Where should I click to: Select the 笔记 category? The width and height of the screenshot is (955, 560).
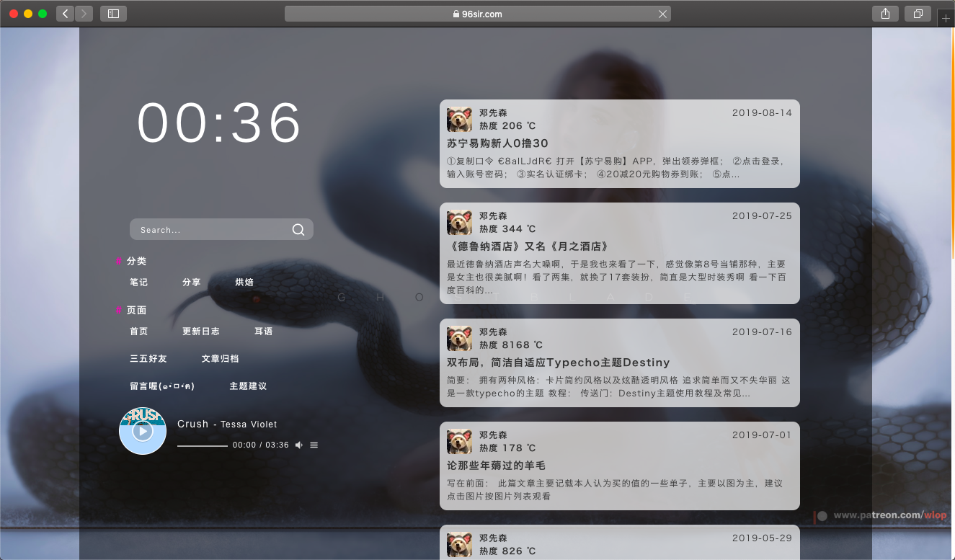coord(138,283)
